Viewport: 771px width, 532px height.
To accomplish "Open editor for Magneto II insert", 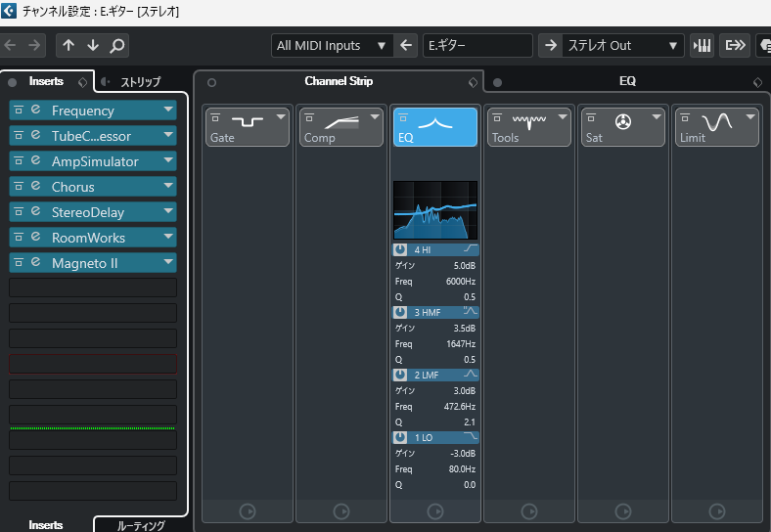I will coord(36,262).
